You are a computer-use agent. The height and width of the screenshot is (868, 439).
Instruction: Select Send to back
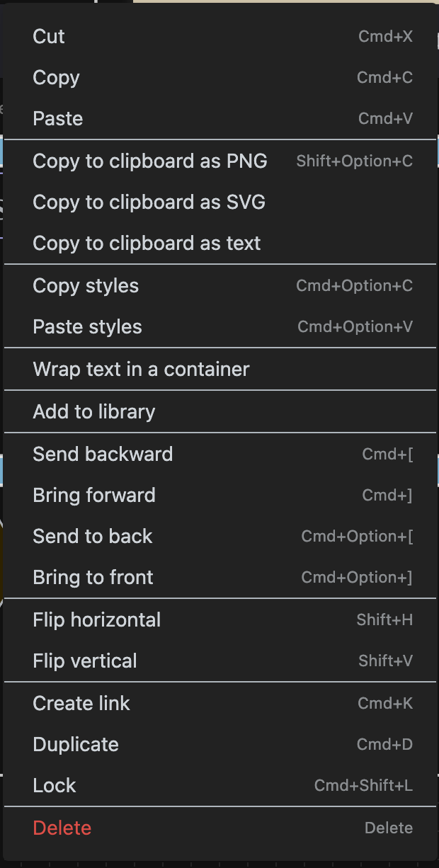point(93,537)
